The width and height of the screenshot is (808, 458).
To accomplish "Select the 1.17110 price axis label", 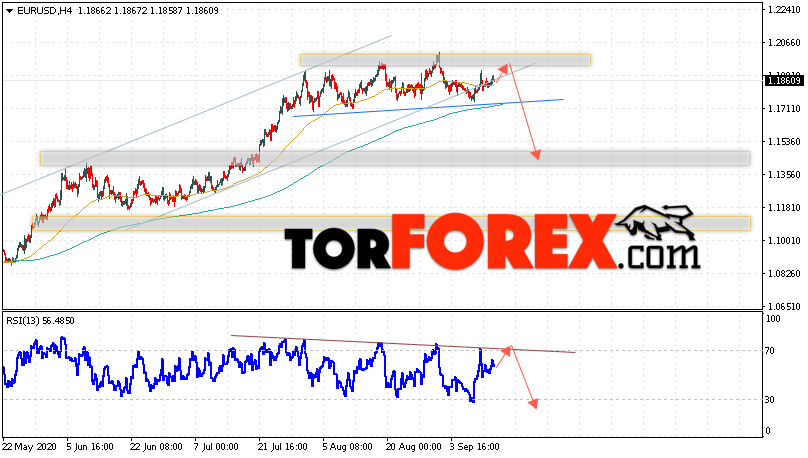I will [x=784, y=109].
